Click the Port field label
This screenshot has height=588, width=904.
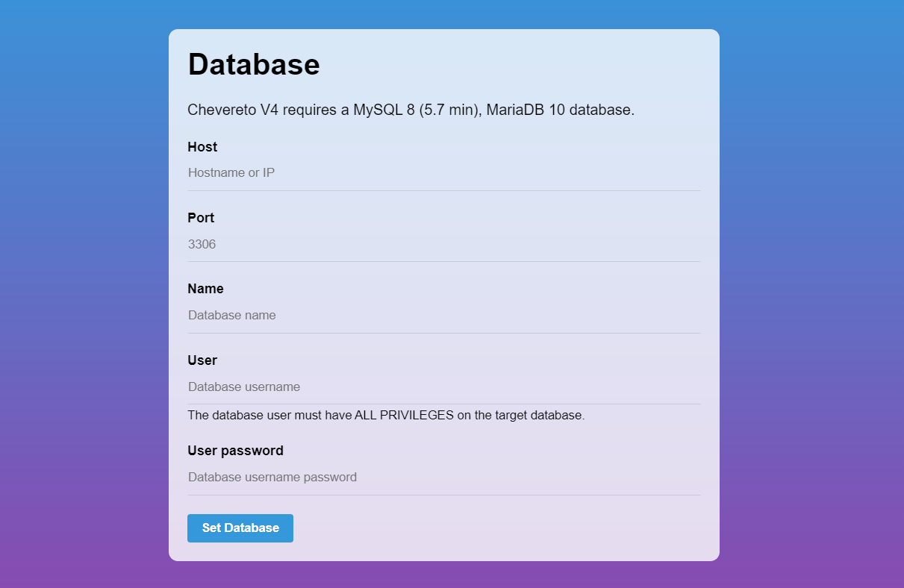[x=200, y=218]
